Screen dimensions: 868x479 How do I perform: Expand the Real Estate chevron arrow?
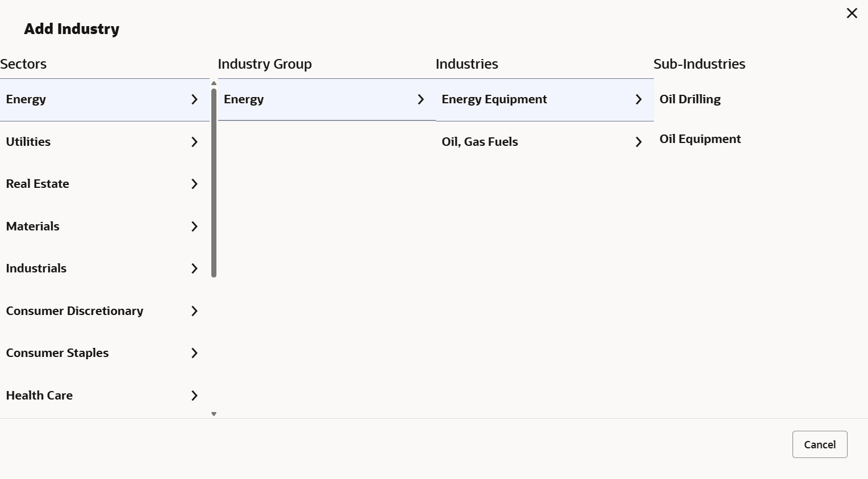click(x=194, y=184)
